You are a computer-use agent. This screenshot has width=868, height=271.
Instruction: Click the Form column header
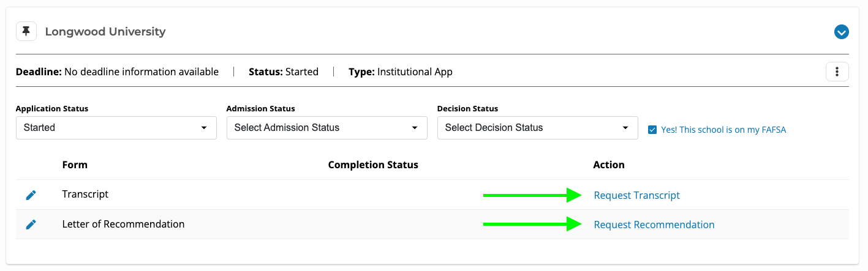coord(75,165)
